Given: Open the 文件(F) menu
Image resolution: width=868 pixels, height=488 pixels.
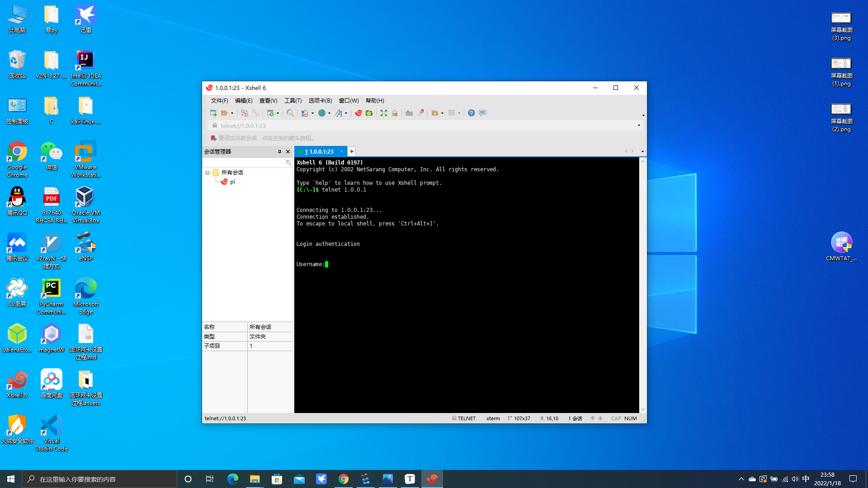Looking at the screenshot, I should pyautogui.click(x=219, y=101).
